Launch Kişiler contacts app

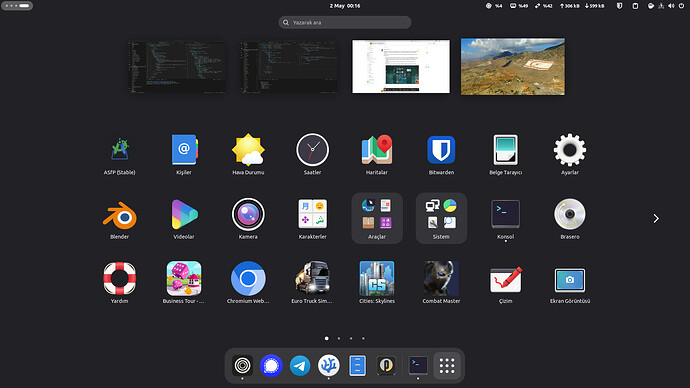[x=184, y=154]
